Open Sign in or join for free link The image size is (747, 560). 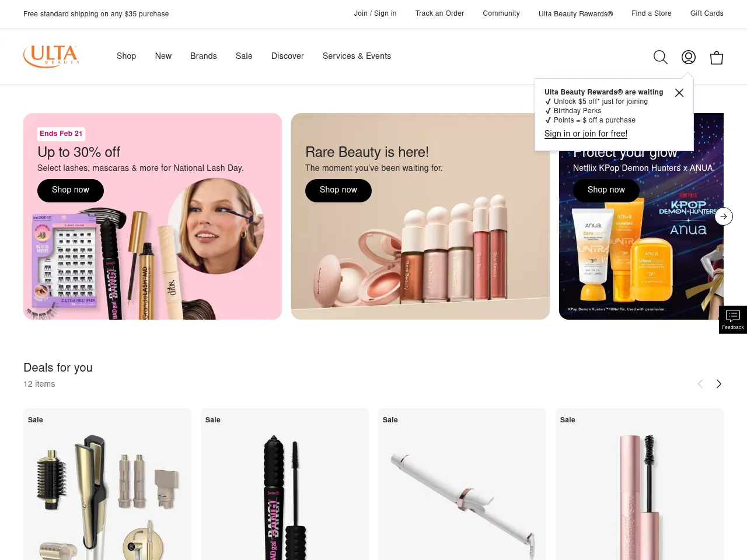tap(586, 134)
